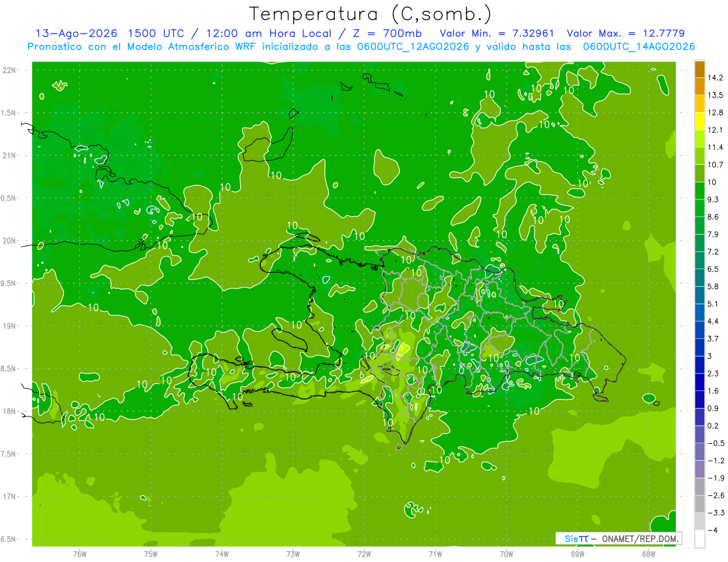Pick the purple legend swatch between -1.9 and -1.2
The height and width of the screenshot is (562, 728).
coord(699,469)
